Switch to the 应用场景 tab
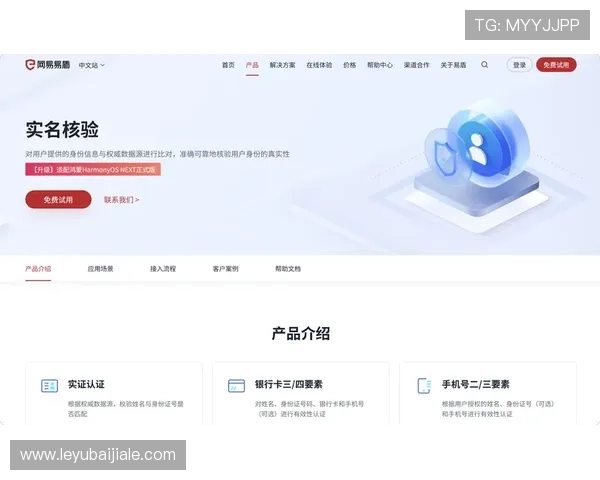 click(x=101, y=269)
